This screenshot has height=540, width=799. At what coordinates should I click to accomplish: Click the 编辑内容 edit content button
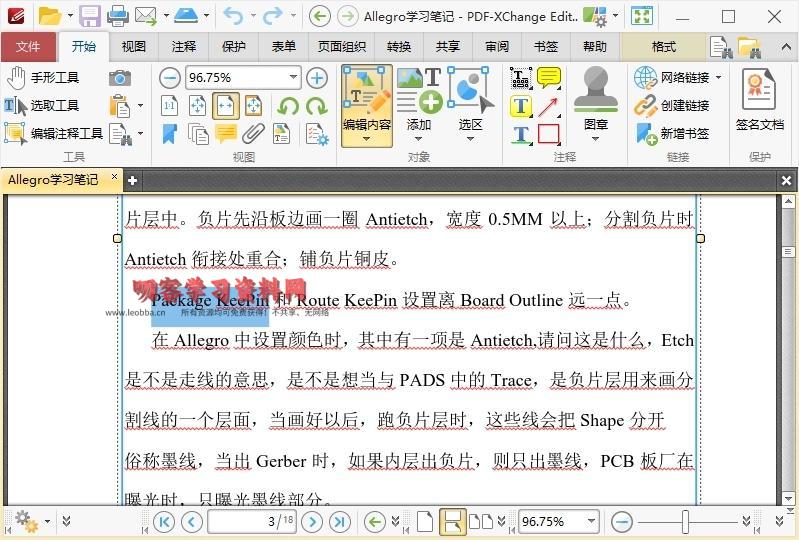click(366, 105)
